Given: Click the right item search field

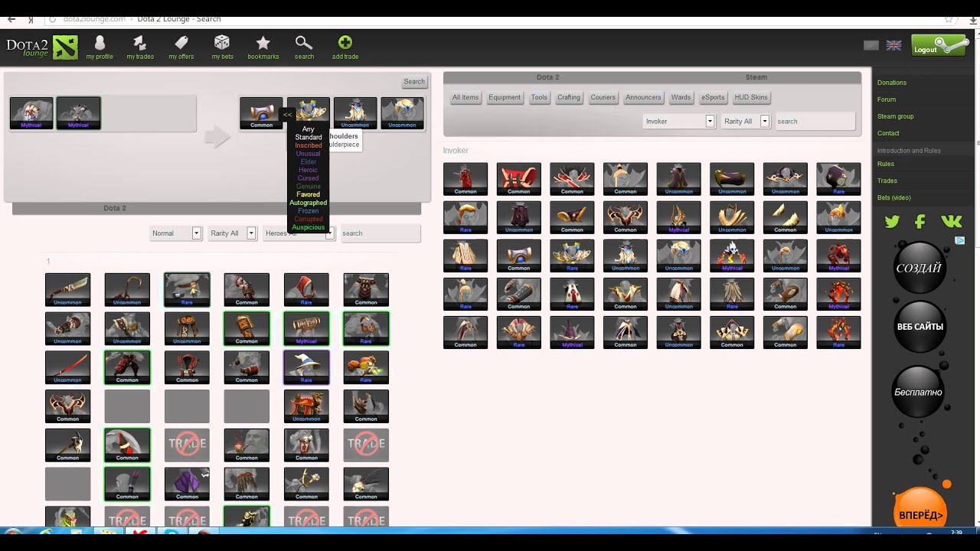Looking at the screenshot, I should pos(815,121).
